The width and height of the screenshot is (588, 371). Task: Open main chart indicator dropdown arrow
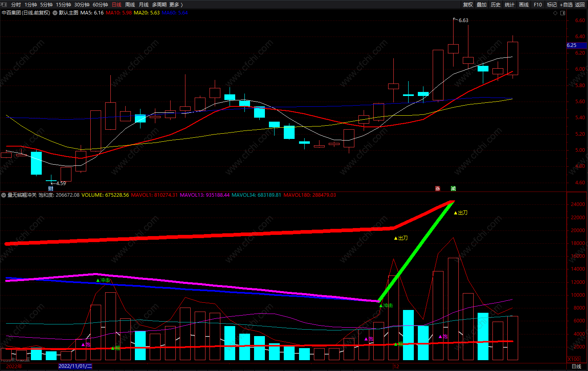click(x=55, y=13)
